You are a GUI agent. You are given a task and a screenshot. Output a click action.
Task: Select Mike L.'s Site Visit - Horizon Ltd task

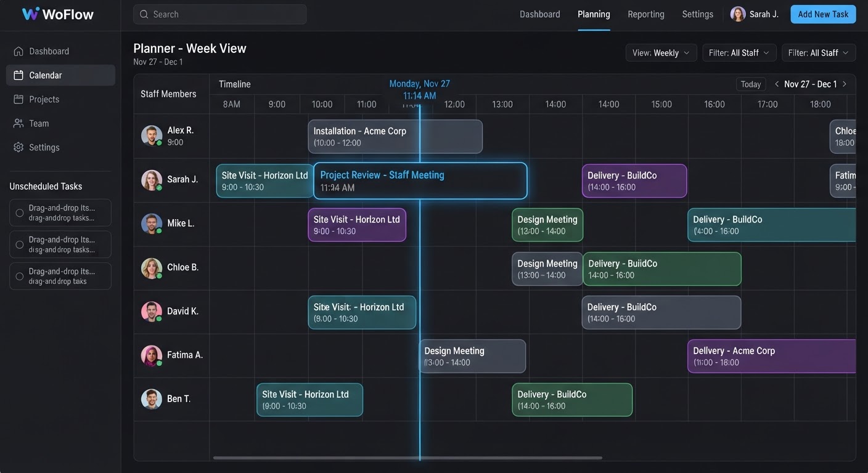click(x=357, y=225)
